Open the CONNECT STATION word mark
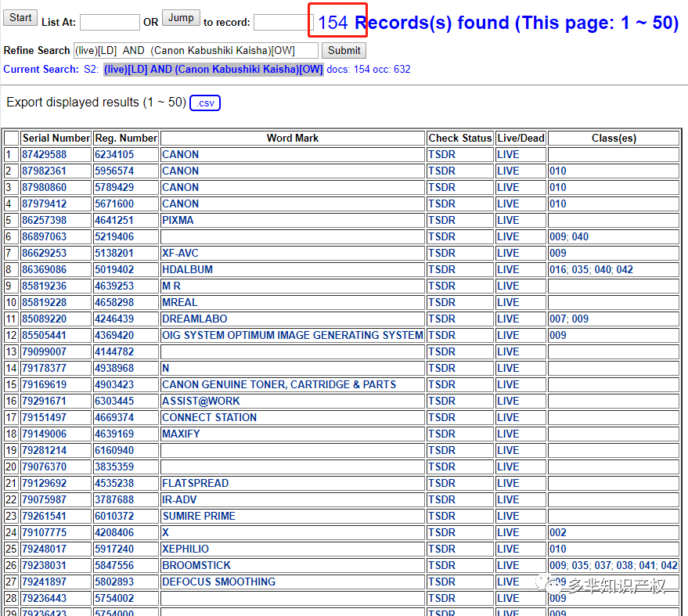688x616 pixels. click(x=209, y=418)
